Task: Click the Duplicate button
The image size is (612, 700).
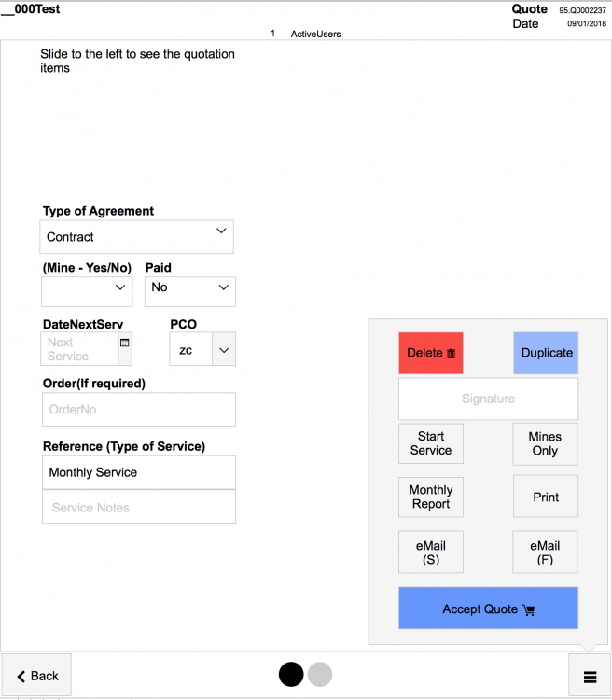Action: [546, 353]
